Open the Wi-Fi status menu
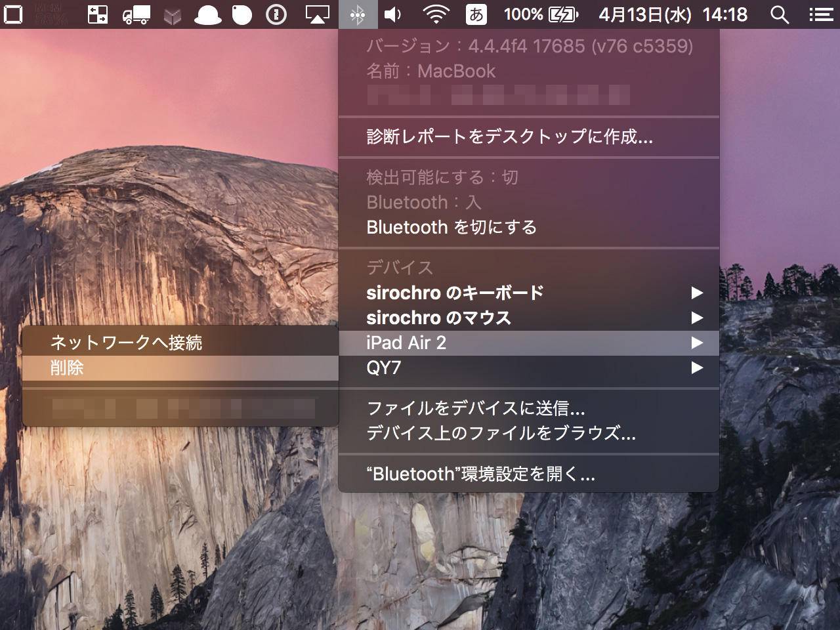The image size is (840, 630). pyautogui.click(x=435, y=14)
